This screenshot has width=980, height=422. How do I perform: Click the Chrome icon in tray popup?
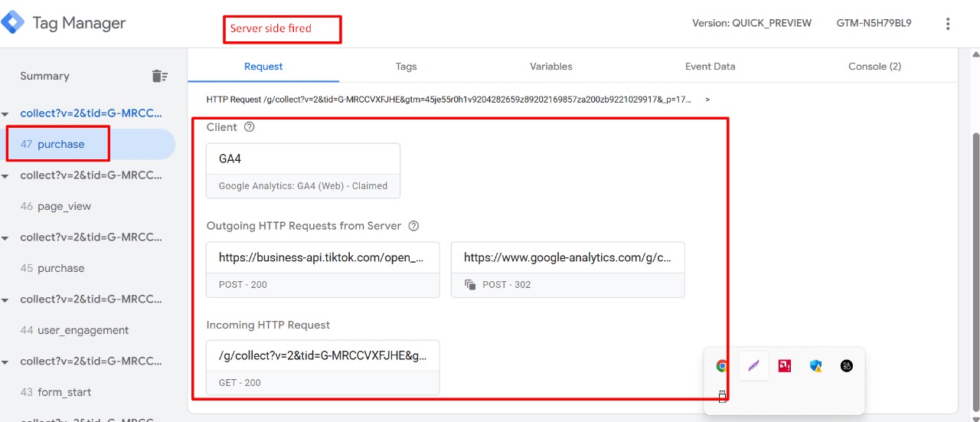722,366
